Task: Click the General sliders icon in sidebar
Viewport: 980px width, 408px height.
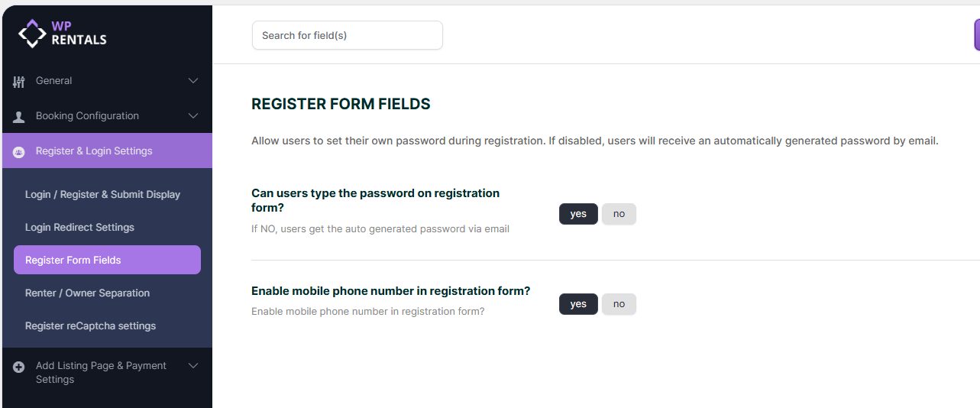Action: pyautogui.click(x=19, y=81)
